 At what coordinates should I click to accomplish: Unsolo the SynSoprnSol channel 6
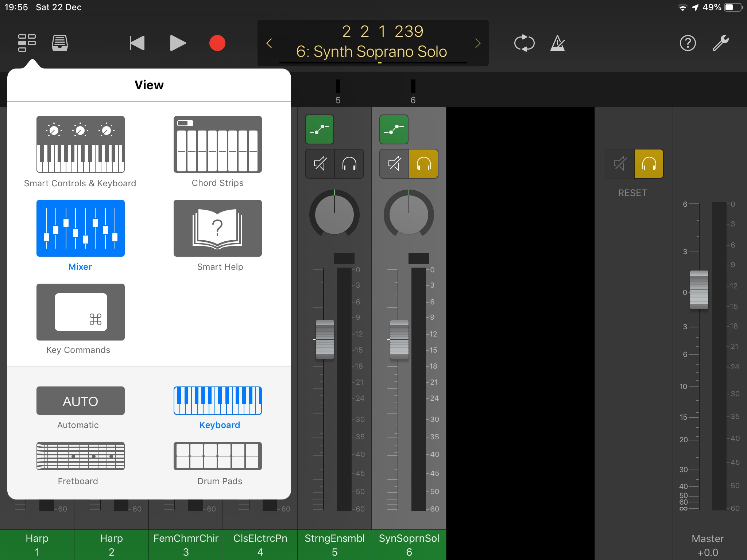pyautogui.click(x=423, y=164)
